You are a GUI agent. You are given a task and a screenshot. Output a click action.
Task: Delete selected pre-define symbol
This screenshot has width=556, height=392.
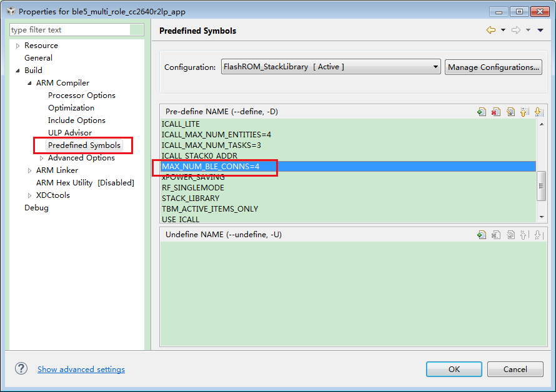(496, 112)
